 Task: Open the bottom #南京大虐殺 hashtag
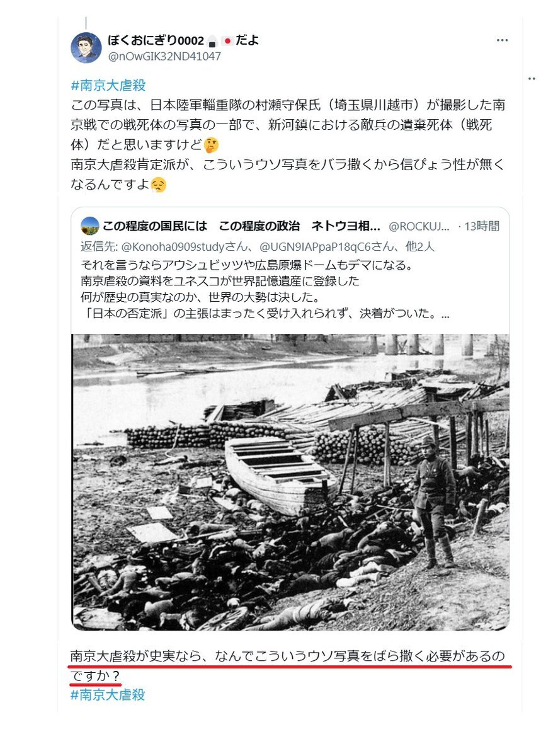click(x=108, y=695)
